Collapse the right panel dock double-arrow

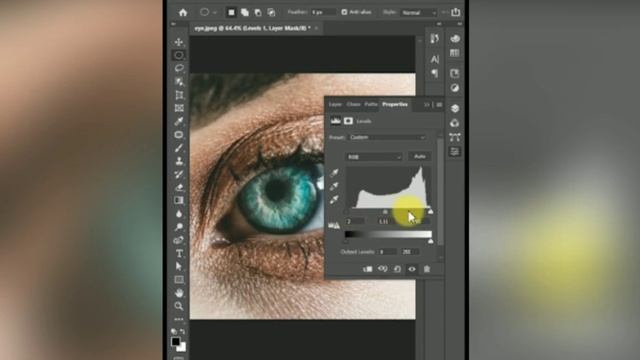click(x=460, y=24)
